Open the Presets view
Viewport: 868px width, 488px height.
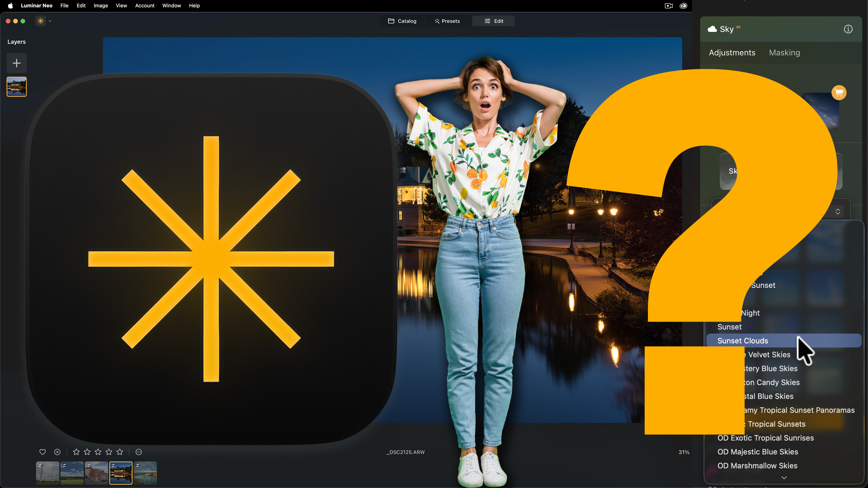pos(447,21)
